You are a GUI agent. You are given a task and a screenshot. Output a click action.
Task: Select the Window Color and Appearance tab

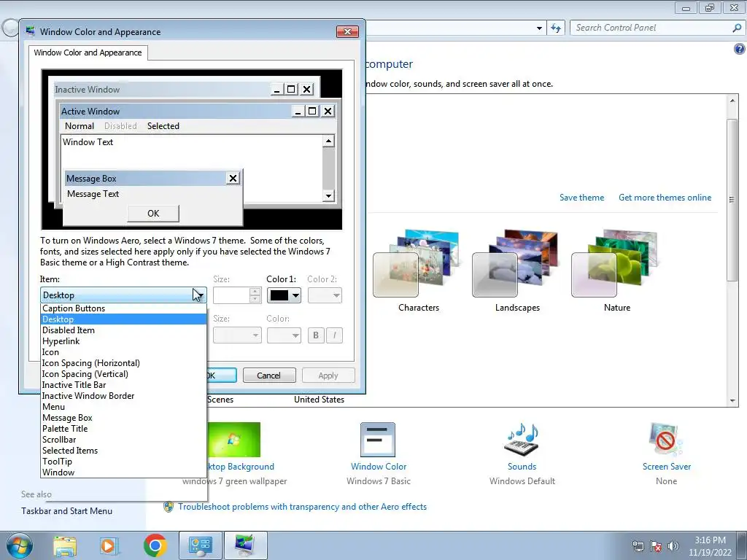tap(88, 52)
